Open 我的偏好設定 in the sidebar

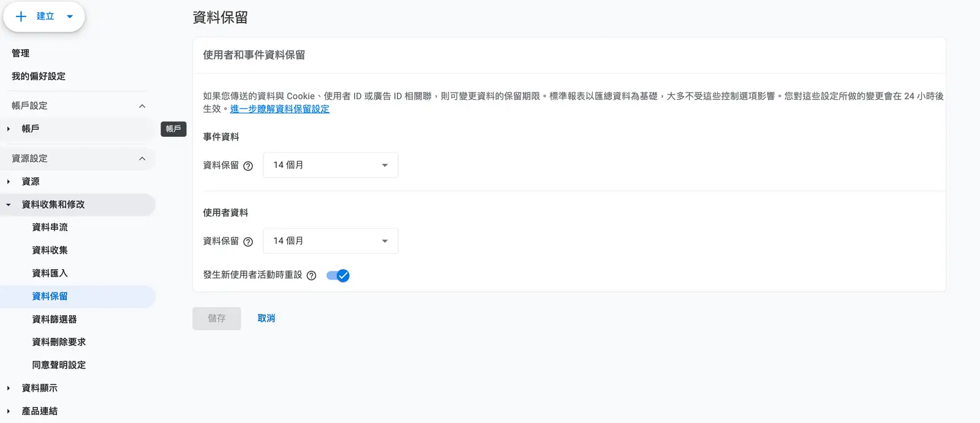[x=39, y=77]
